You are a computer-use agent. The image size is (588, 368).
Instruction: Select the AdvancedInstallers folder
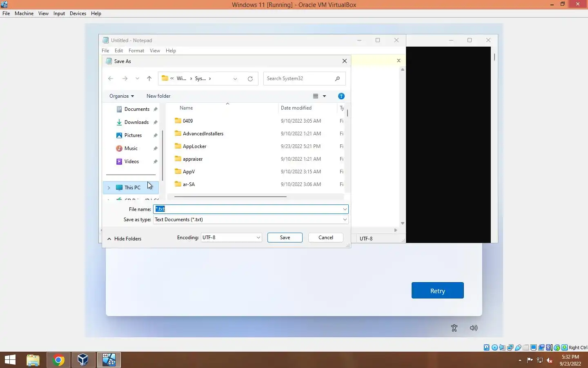(203, 134)
